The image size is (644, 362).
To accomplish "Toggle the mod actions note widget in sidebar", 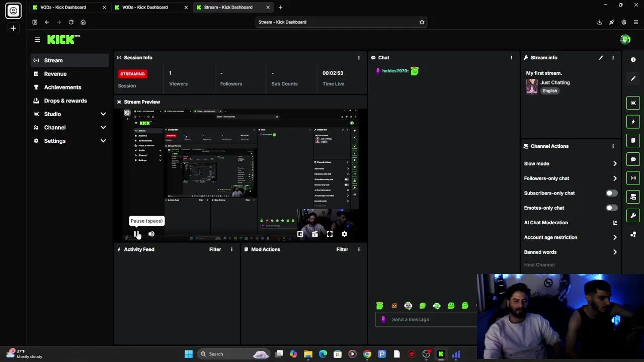I will coord(633,140).
